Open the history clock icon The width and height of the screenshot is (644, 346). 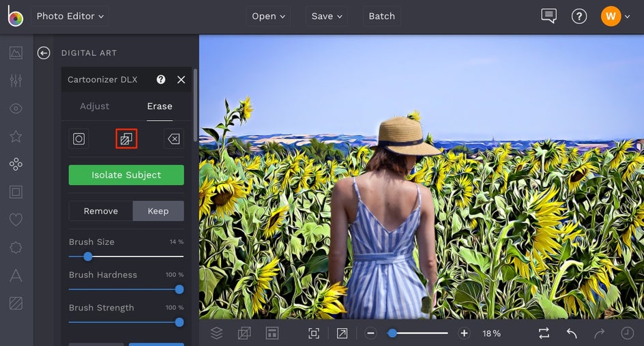[627, 333]
